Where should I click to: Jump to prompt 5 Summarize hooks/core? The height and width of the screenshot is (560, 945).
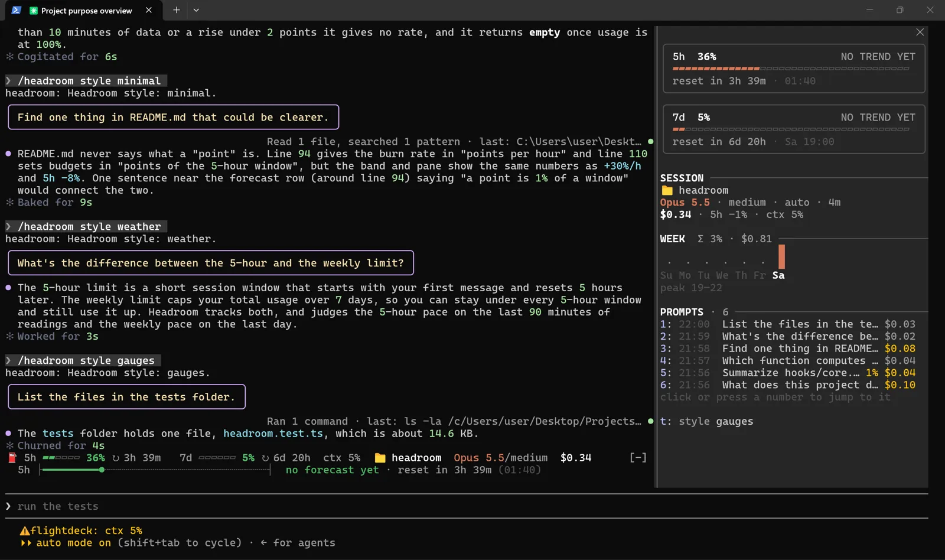(788, 373)
